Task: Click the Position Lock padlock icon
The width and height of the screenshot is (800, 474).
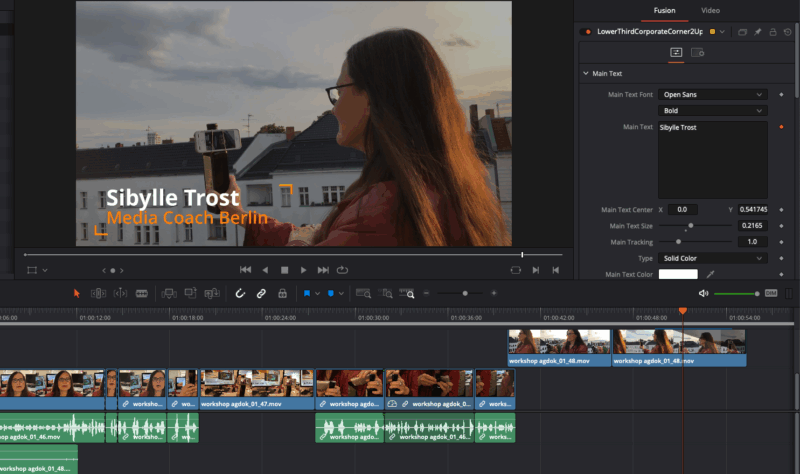Action: tap(283, 293)
